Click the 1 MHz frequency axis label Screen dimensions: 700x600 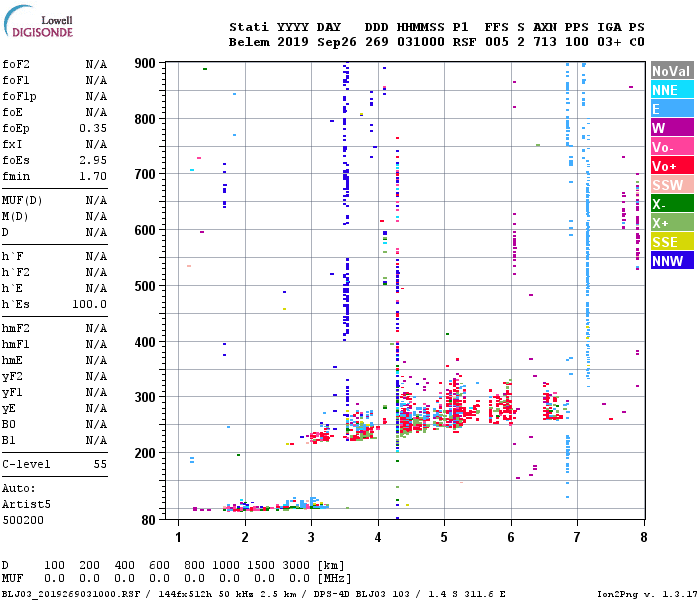click(x=178, y=537)
